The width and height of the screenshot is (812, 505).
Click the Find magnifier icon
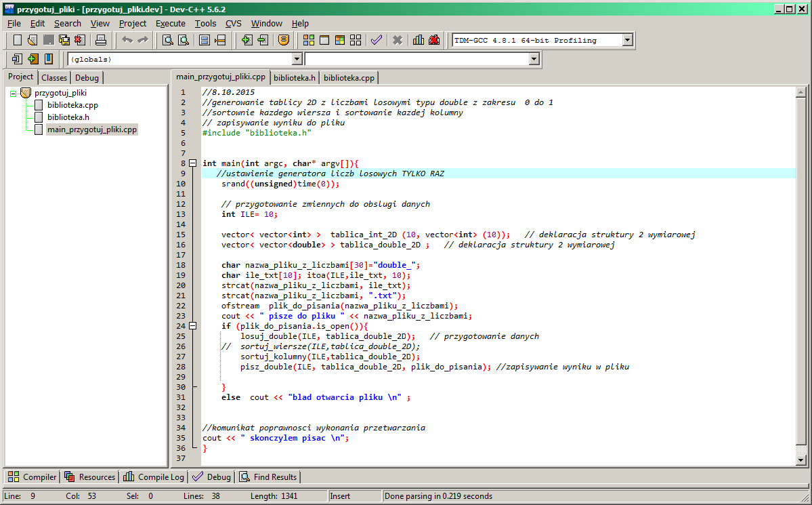168,40
